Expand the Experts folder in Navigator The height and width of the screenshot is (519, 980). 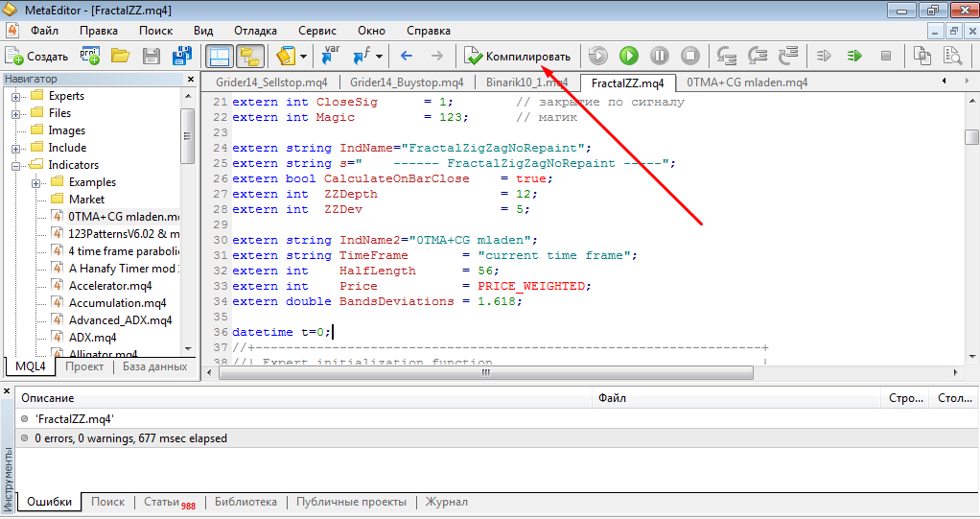click(16, 96)
